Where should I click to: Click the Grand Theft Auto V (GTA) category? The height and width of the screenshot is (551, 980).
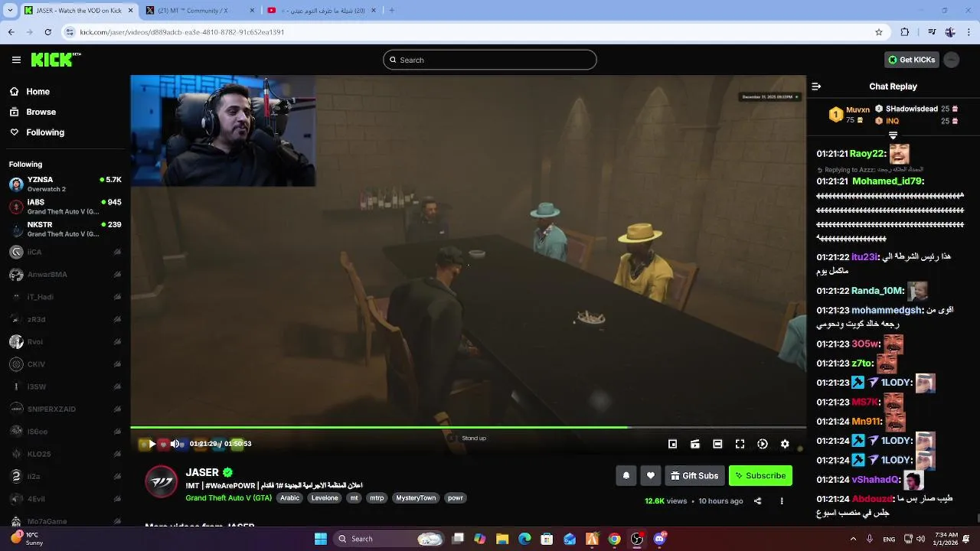pos(228,498)
